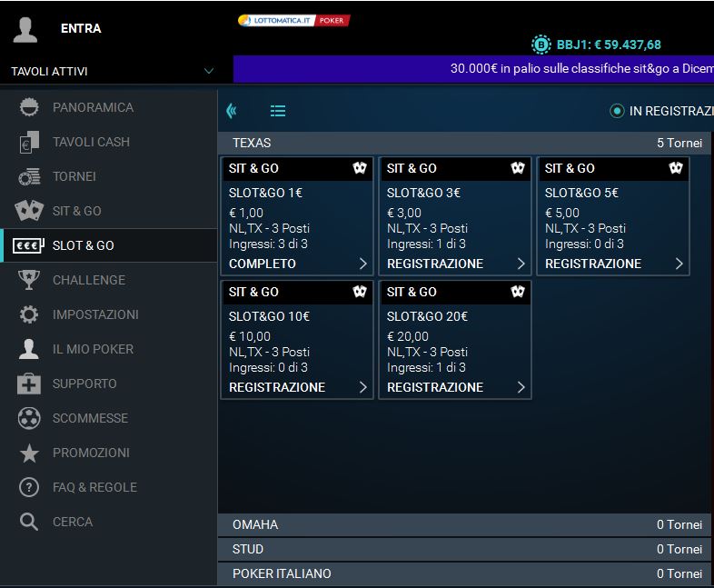Open FAQ & Regole menu label
The height and width of the screenshot is (588, 714).
(x=94, y=487)
